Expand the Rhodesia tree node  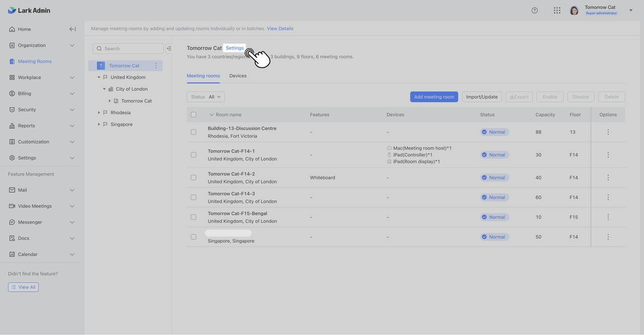[99, 113]
